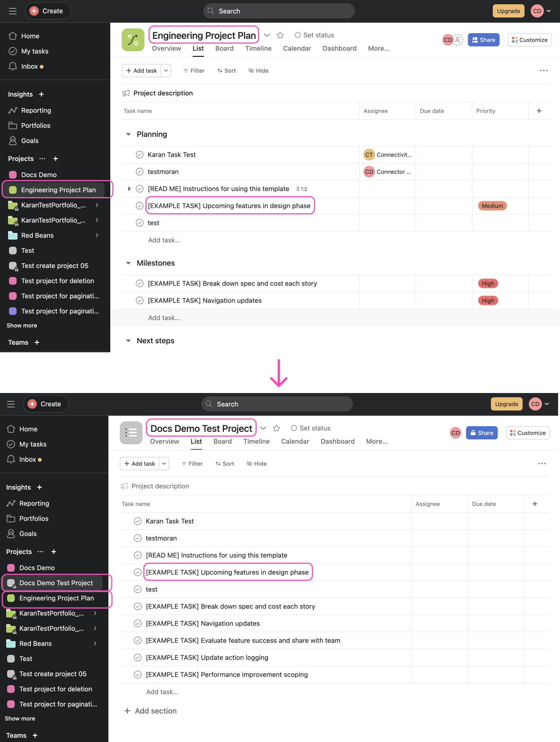Click High priority tag on Navigation updates task
The image size is (560, 742).
point(488,301)
